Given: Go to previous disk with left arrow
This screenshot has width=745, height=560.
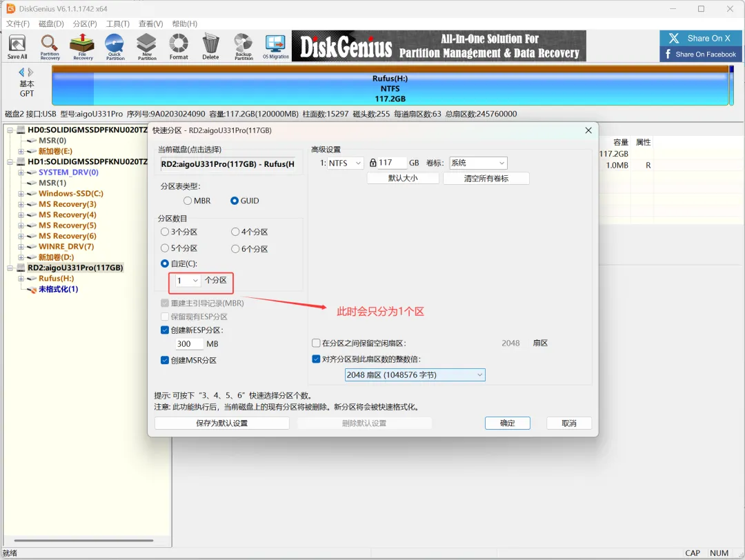Looking at the screenshot, I should pos(21,72).
